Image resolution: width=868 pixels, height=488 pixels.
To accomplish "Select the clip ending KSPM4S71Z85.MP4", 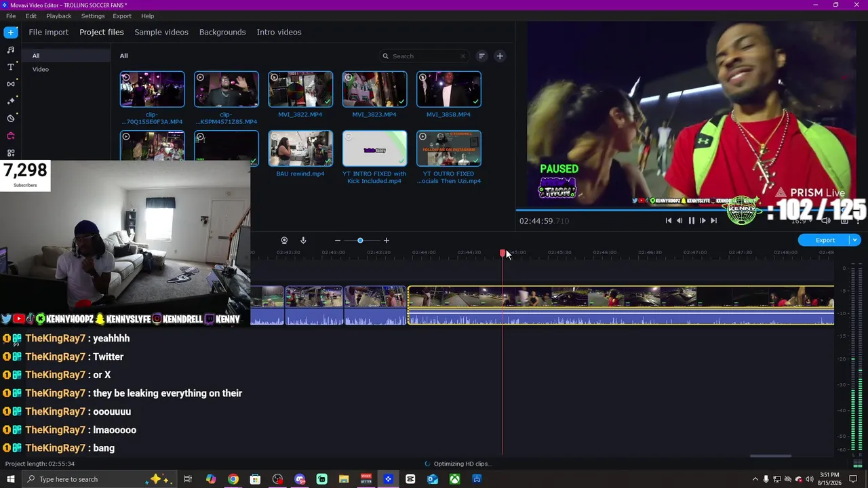I will (x=226, y=89).
